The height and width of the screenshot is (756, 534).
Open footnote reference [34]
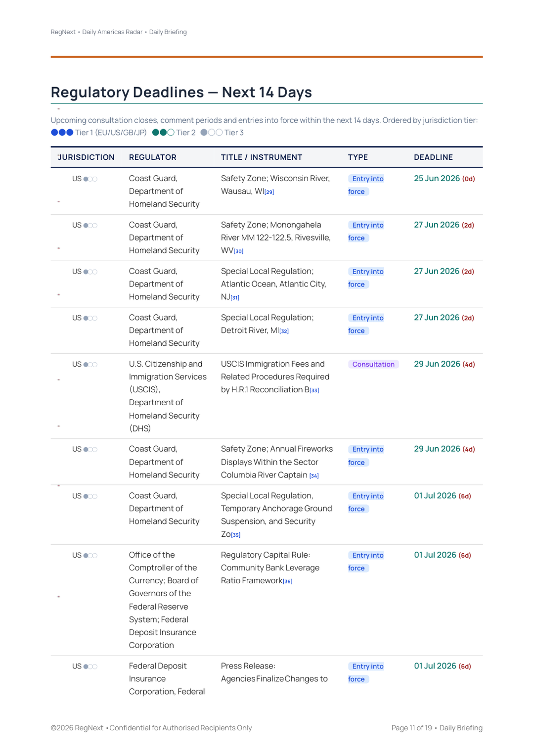(314, 476)
